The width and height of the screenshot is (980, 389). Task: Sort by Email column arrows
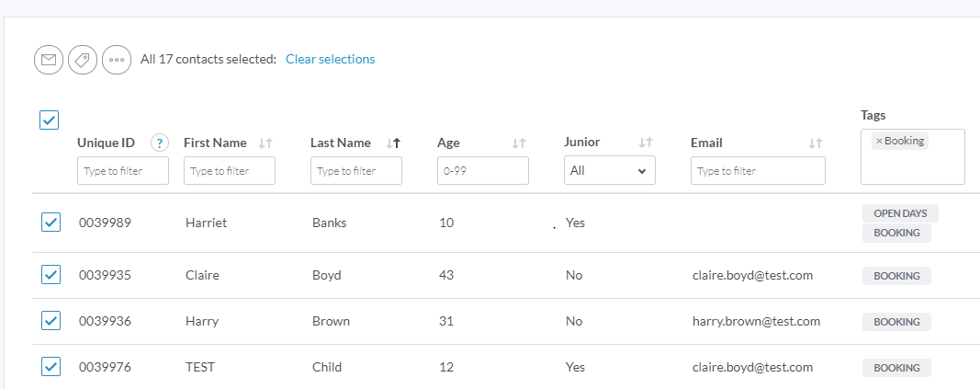click(816, 143)
